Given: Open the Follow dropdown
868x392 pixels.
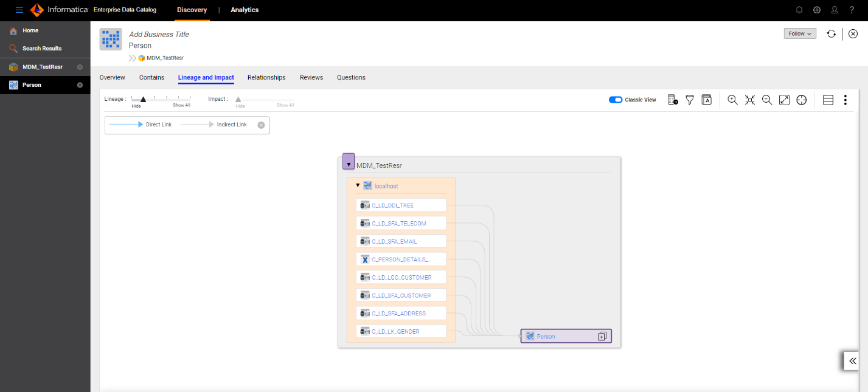Looking at the screenshot, I should 800,34.
